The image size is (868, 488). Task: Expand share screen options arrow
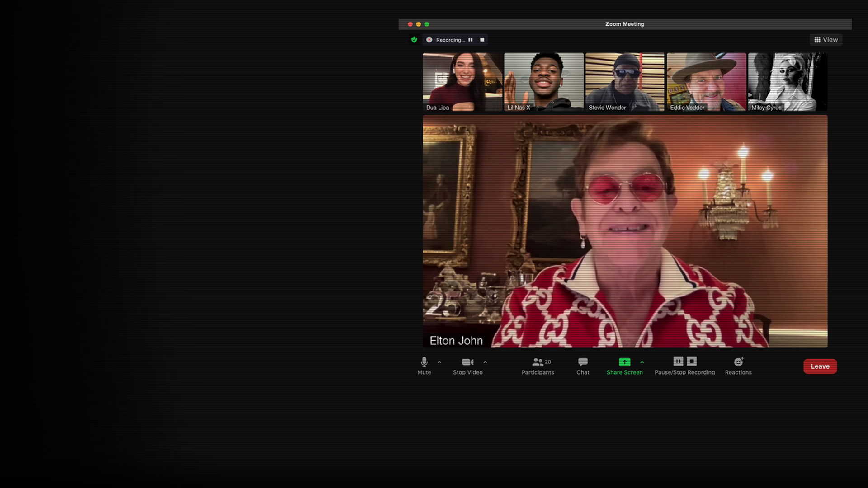(x=642, y=362)
